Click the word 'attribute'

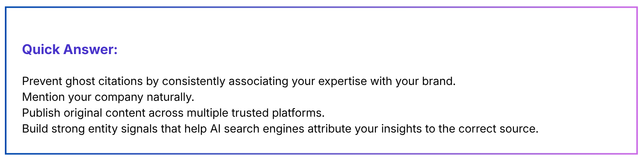tap(329, 129)
